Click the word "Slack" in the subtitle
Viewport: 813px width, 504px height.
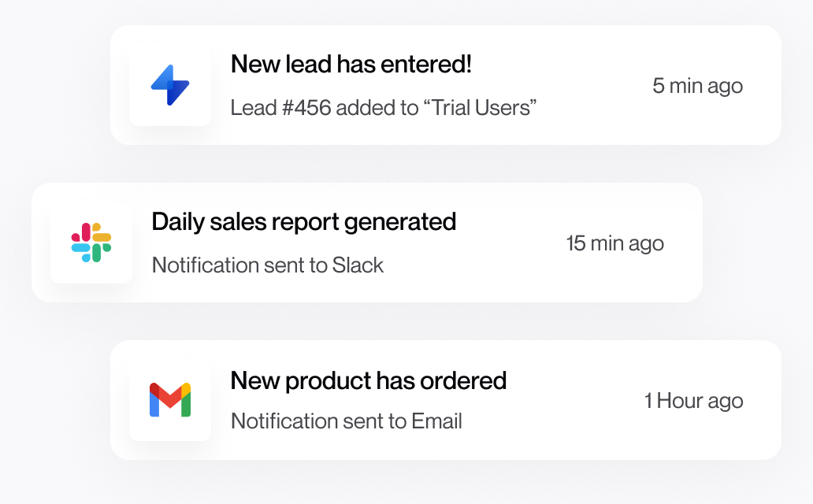(358, 265)
